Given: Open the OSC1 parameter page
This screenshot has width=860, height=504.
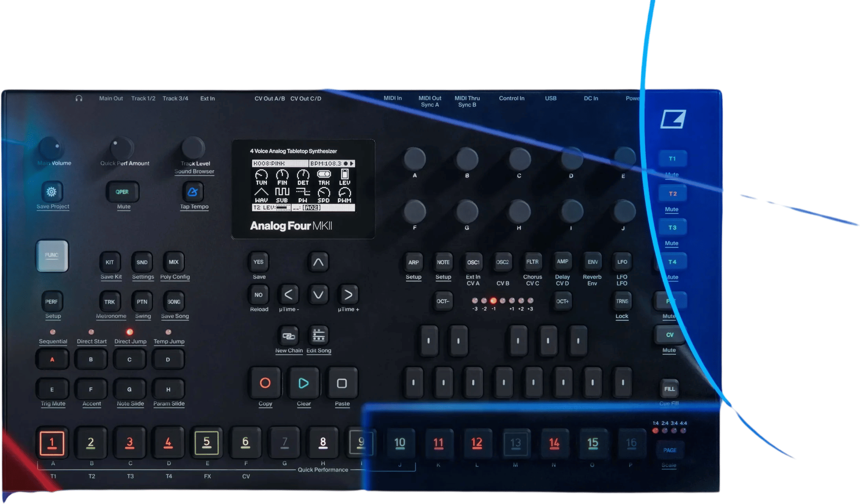Looking at the screenshot, I should click(473, 262).
